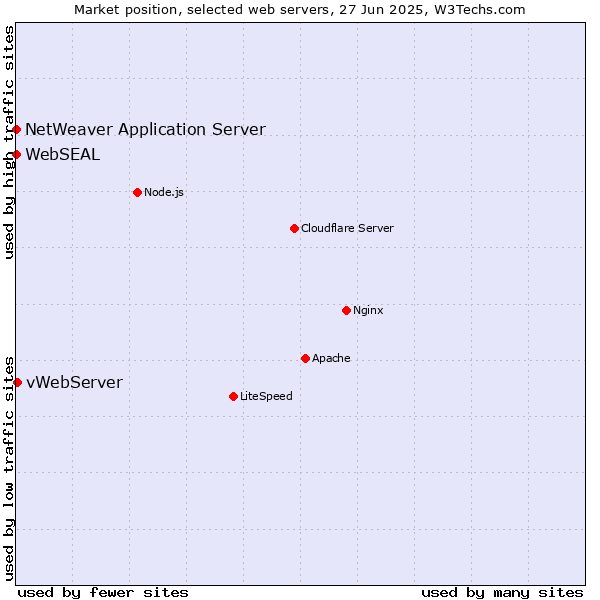Click 'used by fewer sites' axis label
This screenshot has width=600, height=600.
tap(103, 592)
